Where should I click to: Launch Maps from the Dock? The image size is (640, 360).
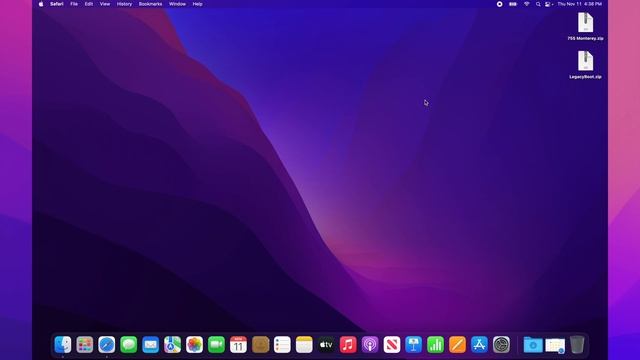coord(173,345)
